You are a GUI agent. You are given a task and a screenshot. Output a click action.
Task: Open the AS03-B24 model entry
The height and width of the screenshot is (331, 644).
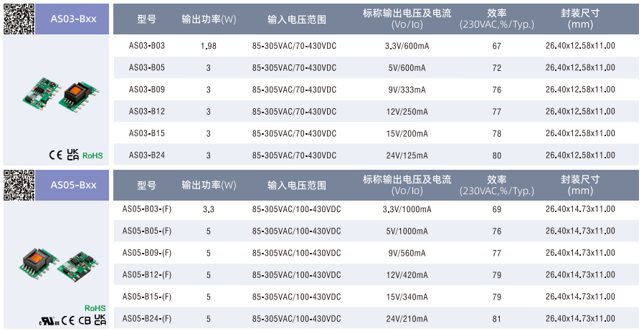[146, 155]
